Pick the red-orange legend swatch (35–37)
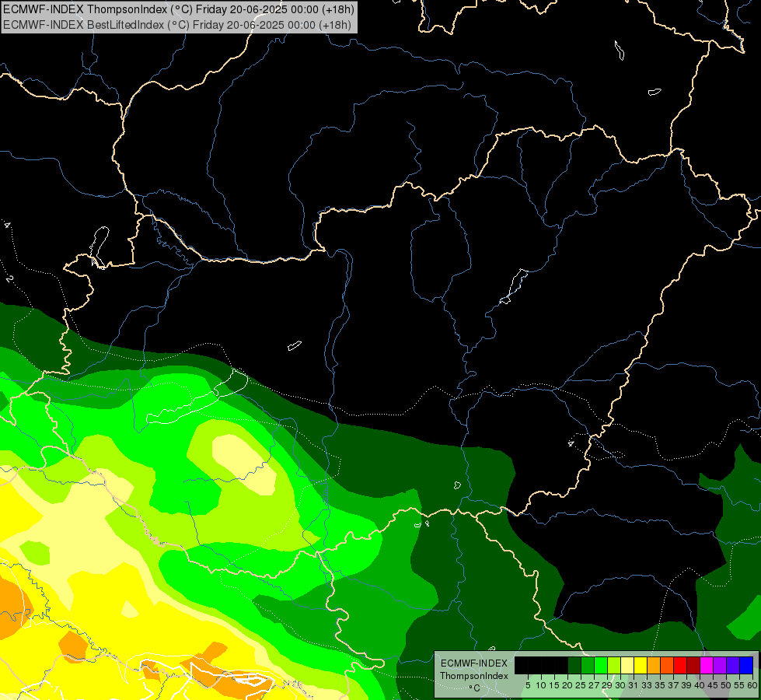Screen dimensions: 761x700 click(667, 665)
